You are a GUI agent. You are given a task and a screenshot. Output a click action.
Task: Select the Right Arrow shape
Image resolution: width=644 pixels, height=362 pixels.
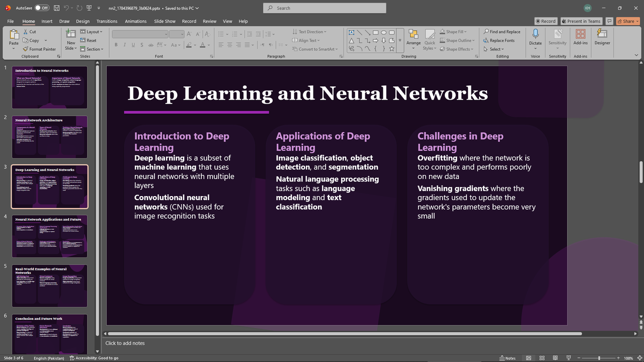(375, 41)
